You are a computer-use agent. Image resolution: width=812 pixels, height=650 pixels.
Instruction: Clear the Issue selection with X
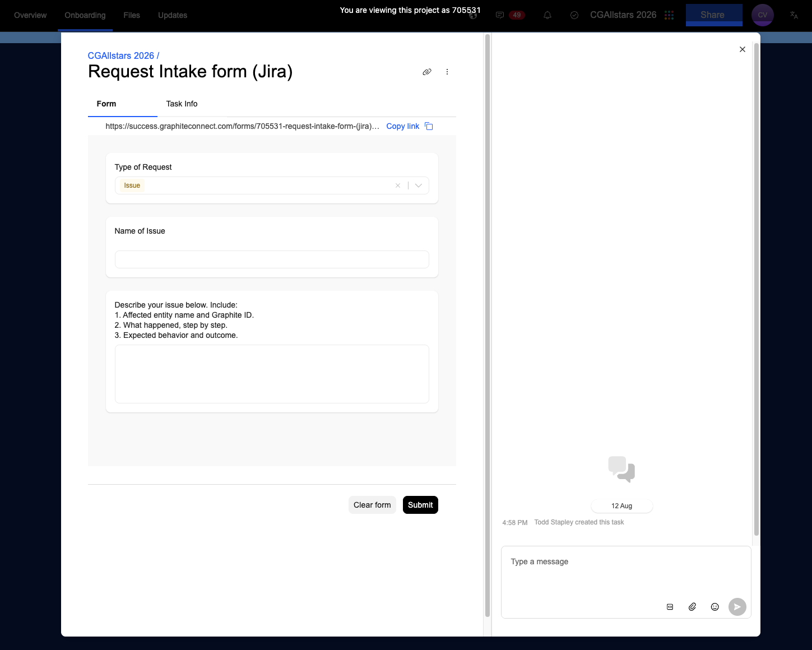point(398,185)
